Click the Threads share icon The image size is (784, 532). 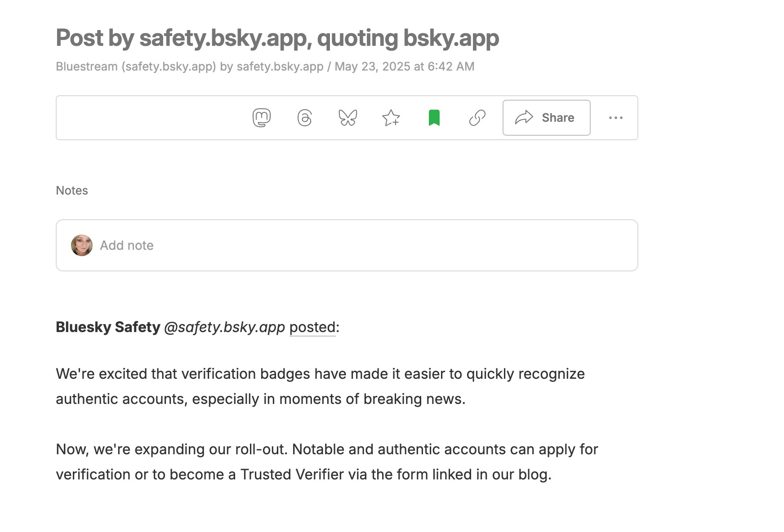(304, 118)
